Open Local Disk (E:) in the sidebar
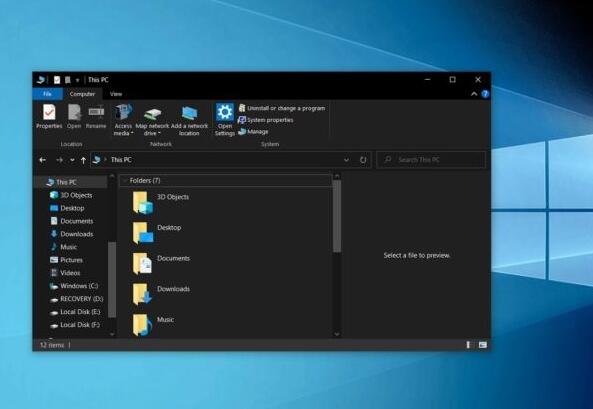 [x=75, y=312]
